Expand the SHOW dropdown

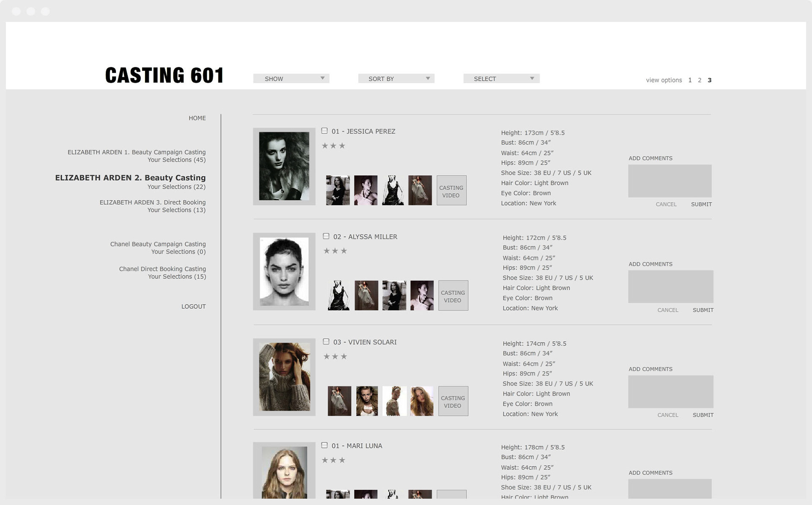(x=291, y=79)
